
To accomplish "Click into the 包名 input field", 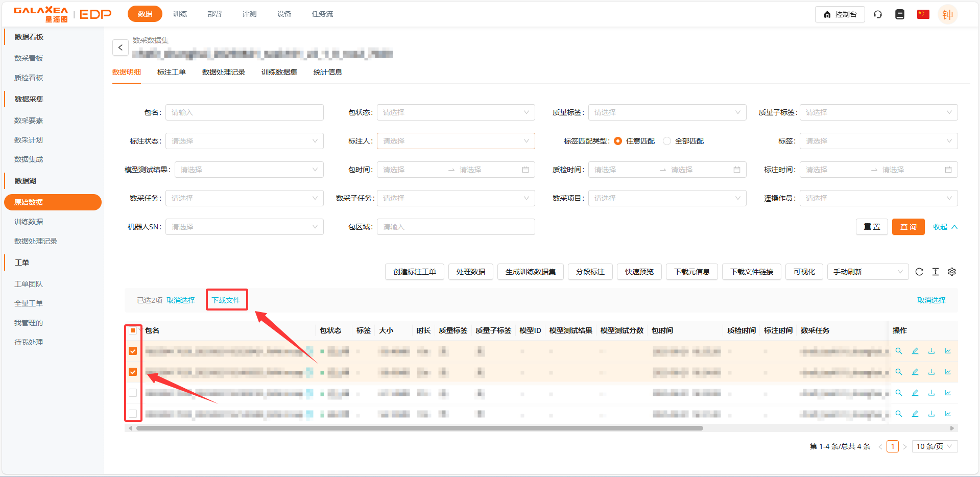I will pyautogui.click(x=244, y=112).
